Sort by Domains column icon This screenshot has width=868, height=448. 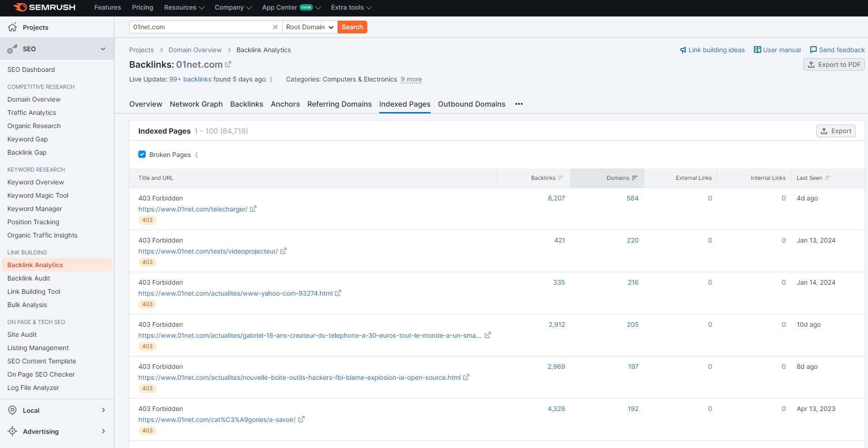tap(634, 178)
